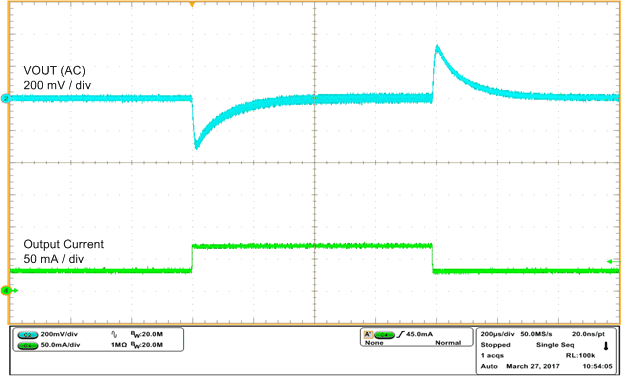Click the 'Output Current' waveform label

(x=64, y=244)
